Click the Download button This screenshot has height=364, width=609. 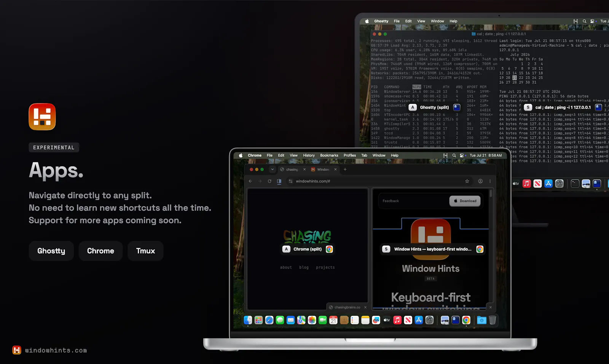coord(465,201)
